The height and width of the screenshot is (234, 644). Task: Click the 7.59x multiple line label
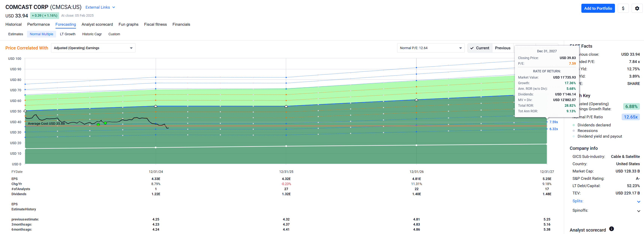[x=553, y=122]
